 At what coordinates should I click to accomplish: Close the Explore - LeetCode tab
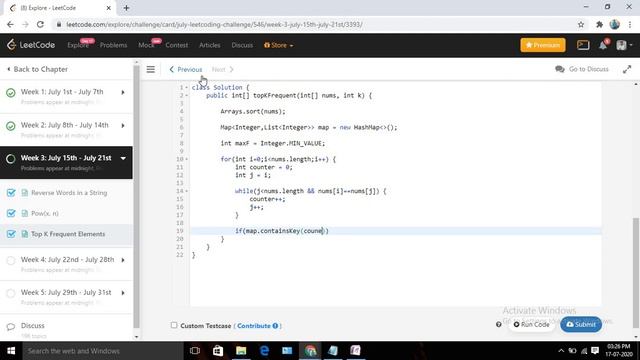[109, 8]
